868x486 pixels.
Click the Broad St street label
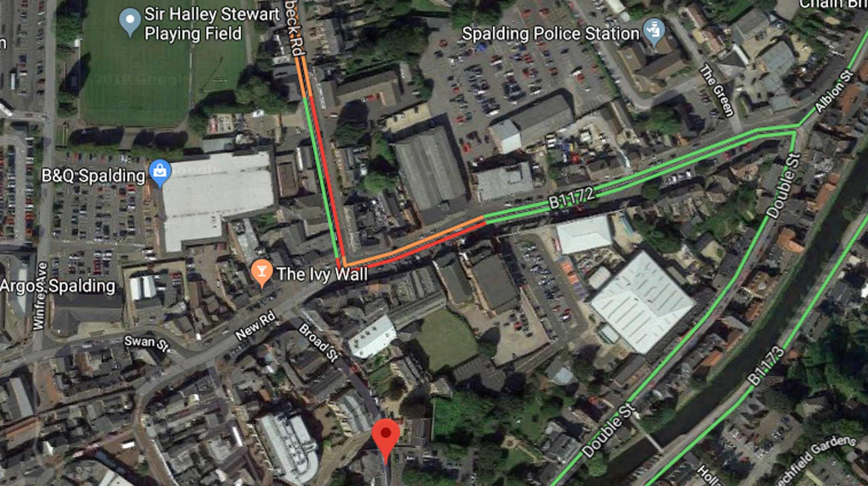[x=319, y=342]
